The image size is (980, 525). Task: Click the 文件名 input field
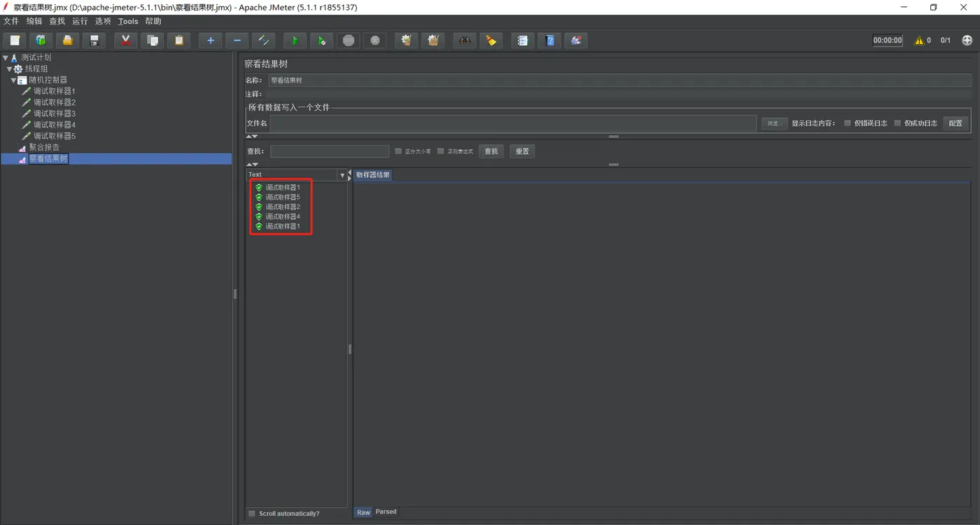pos(513,123)
